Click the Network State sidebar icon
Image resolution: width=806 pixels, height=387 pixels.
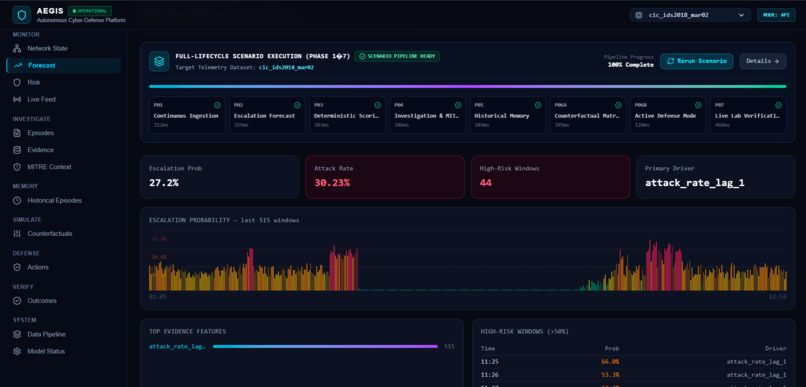click(x=17, y=48)
